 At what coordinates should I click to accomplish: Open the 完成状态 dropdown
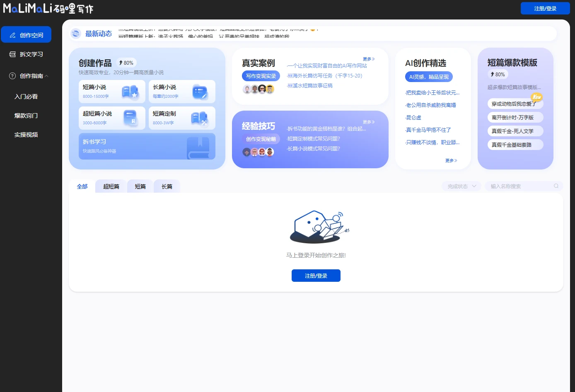[461, 186]
